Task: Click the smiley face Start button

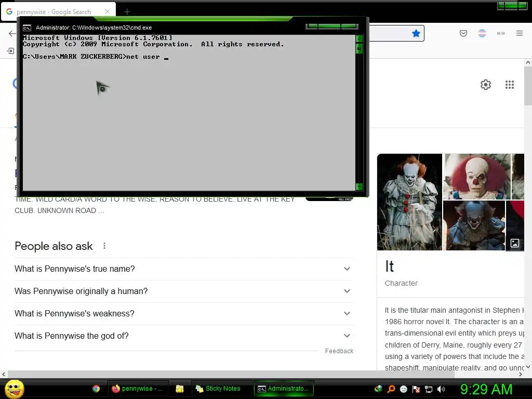Action: coord(14,389)
